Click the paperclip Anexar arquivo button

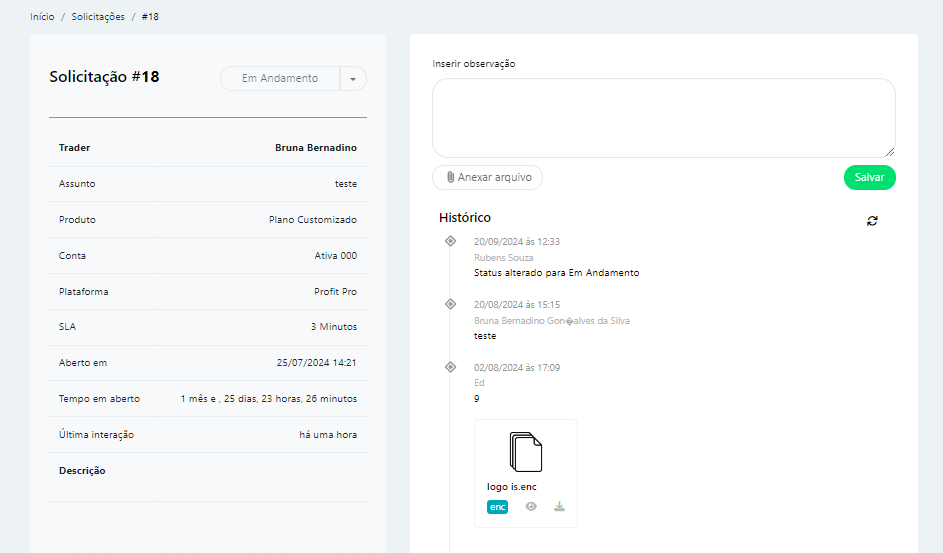pyautogui.click(x=487, y=177)
